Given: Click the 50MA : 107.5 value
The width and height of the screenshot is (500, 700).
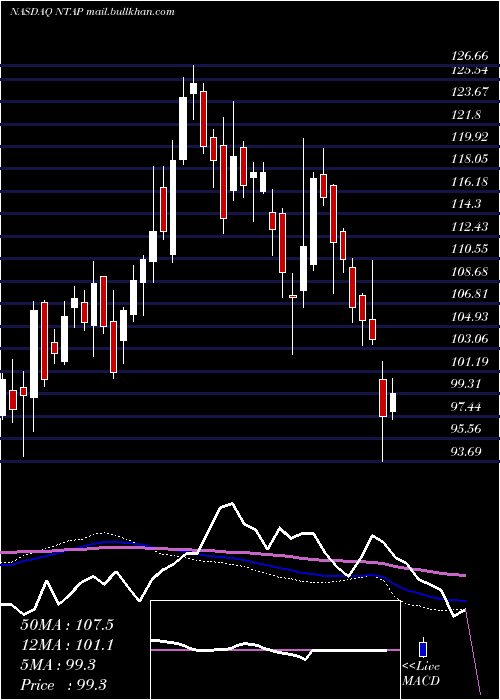Looking at the screenshot, I should point(67,625).
